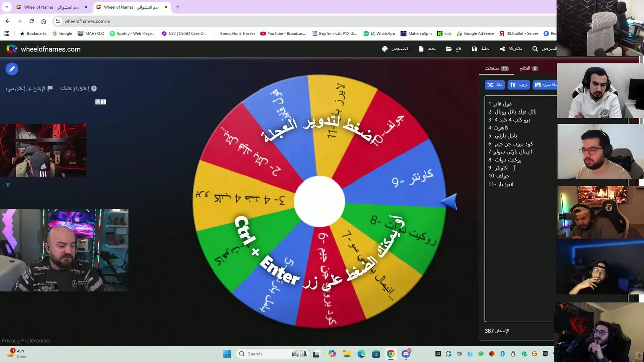Click the entry 'كود بروب جن جيم'
The height and width of the screenshot is (362, 644).
[510, 144]
